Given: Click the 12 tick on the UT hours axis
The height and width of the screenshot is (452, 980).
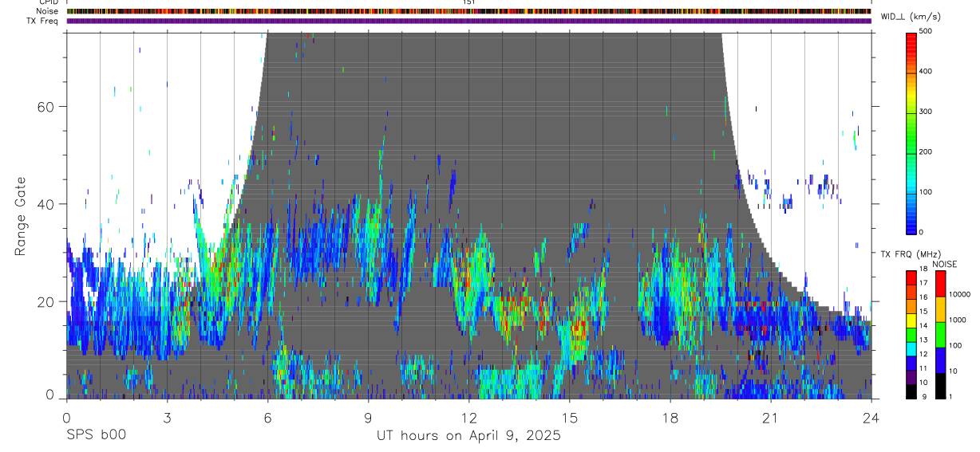Looking at the screenshot, I should (468, 417).
